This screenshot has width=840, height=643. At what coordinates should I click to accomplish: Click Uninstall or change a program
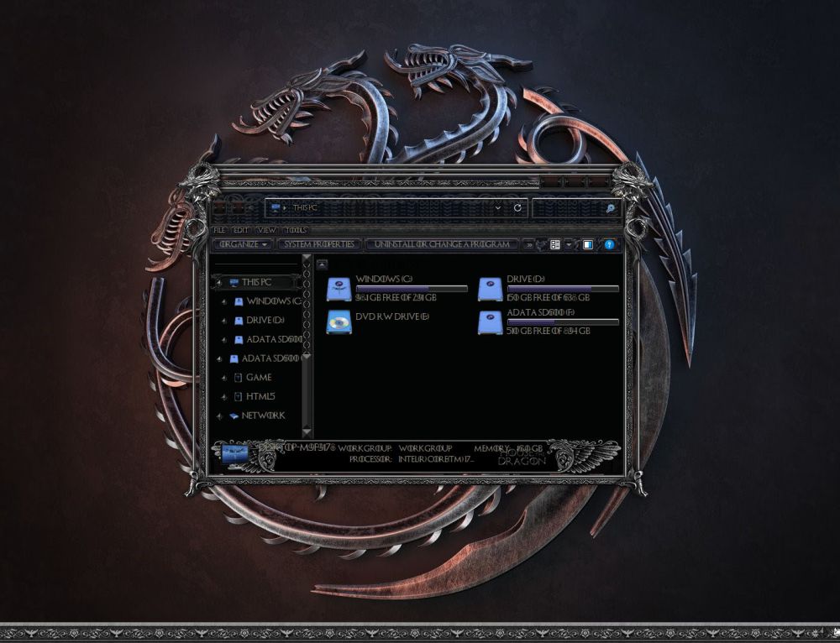[443, 243]
